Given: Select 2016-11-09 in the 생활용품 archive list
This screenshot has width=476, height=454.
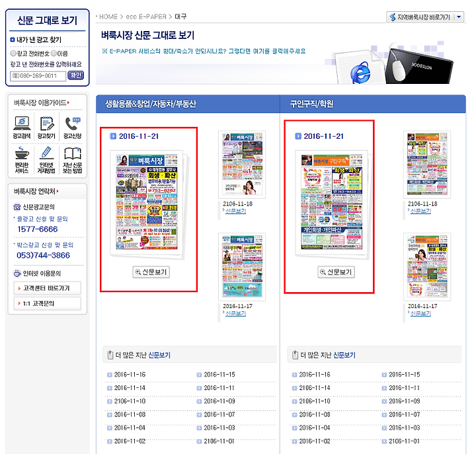Looking at the screenshot, I should pos(219,401).
